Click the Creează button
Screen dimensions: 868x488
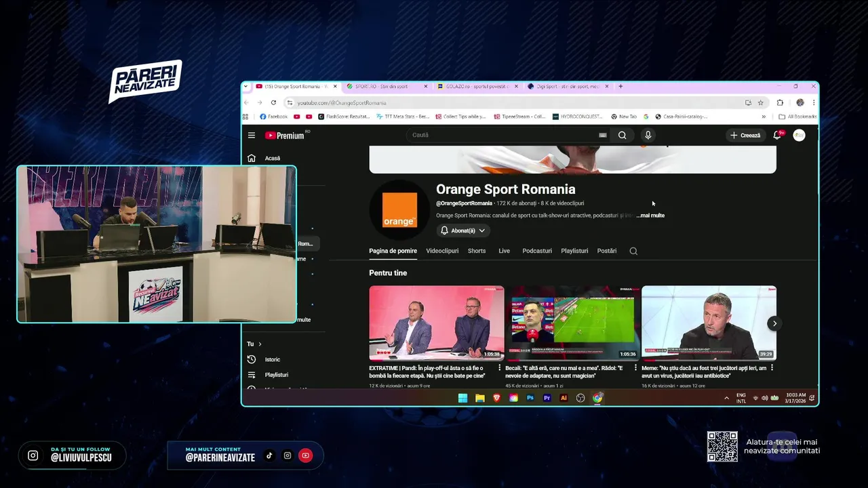click(745, 136)
